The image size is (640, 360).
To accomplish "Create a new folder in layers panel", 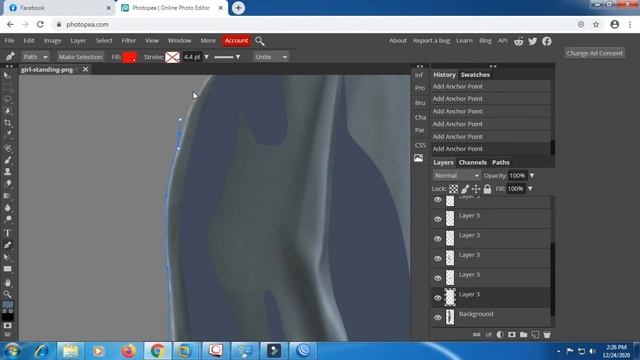I will tap(523, 335).
